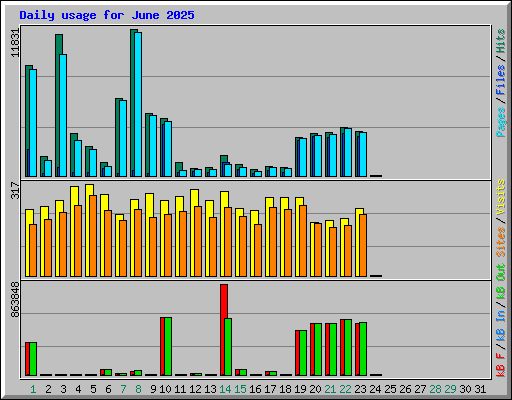Click day label 1 on the x-axis

[x=33, y=389]
